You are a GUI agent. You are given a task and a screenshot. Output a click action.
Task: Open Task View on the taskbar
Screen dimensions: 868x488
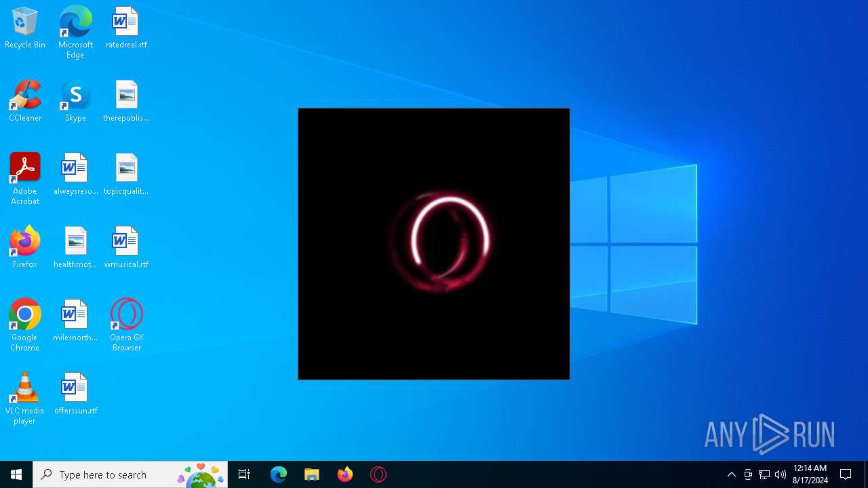pyautogui.click(x=244, y=474)
